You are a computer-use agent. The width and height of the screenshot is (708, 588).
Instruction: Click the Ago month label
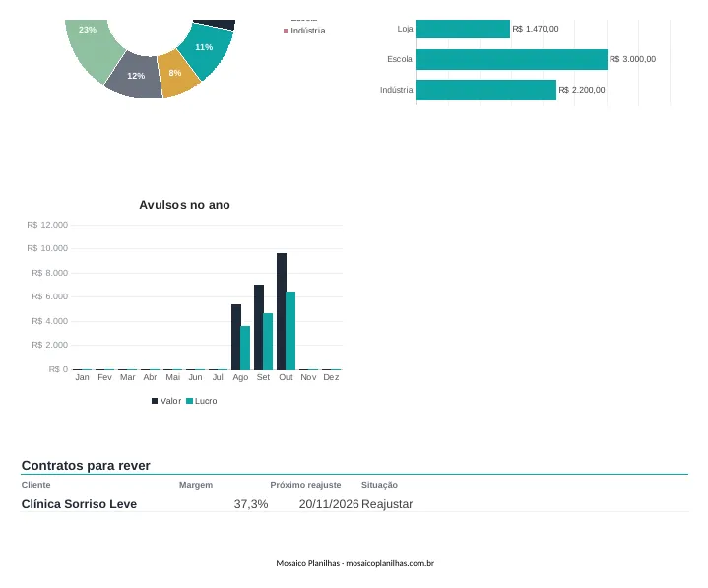240,378
